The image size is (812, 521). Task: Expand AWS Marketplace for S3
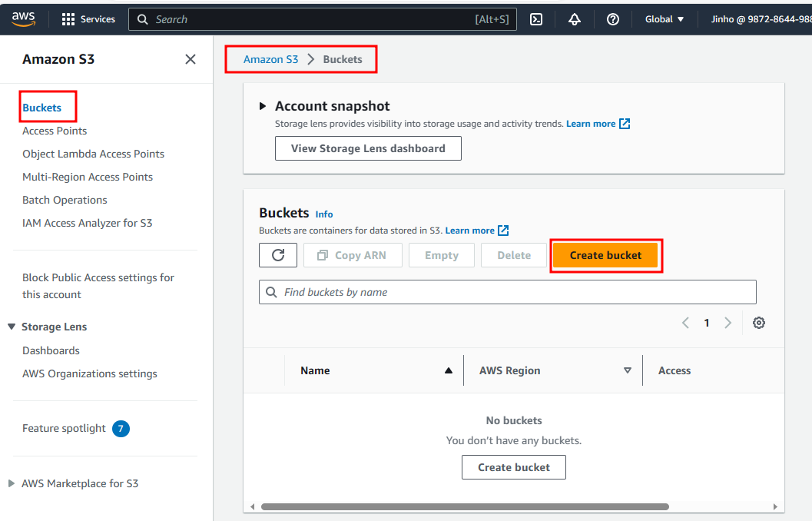coord(12,483)
